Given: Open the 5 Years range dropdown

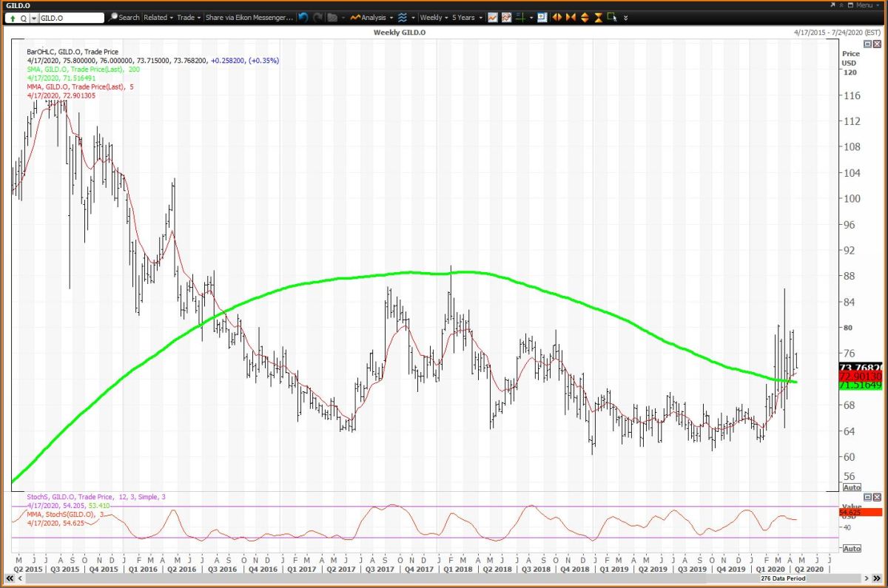Looking at the screenshot, I should point(467,17).
